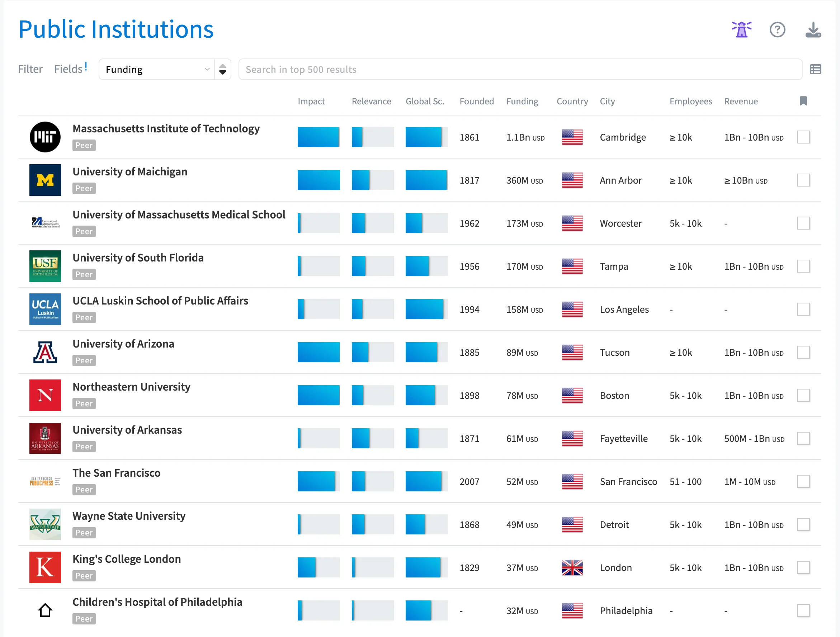The width and height of the screenshot is (840, 637).
Task: Click the King's College London logo
Action: tap(45, 567)
